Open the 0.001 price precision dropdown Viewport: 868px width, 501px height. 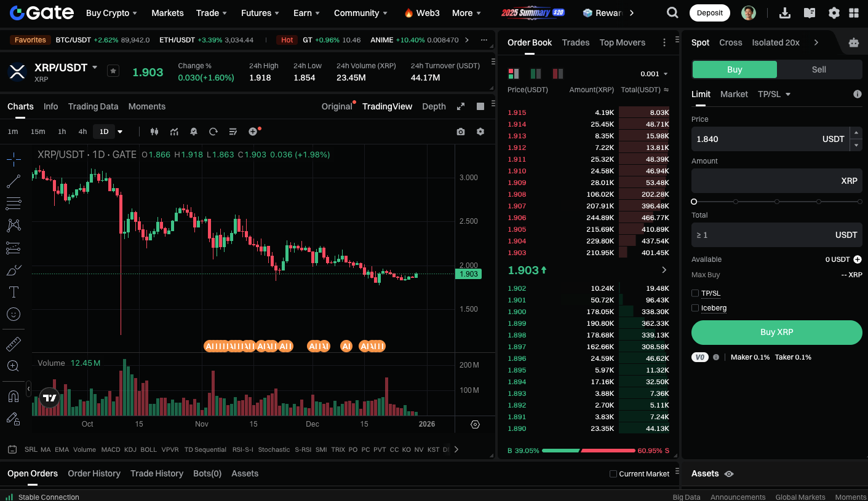[x=654, y=74]
